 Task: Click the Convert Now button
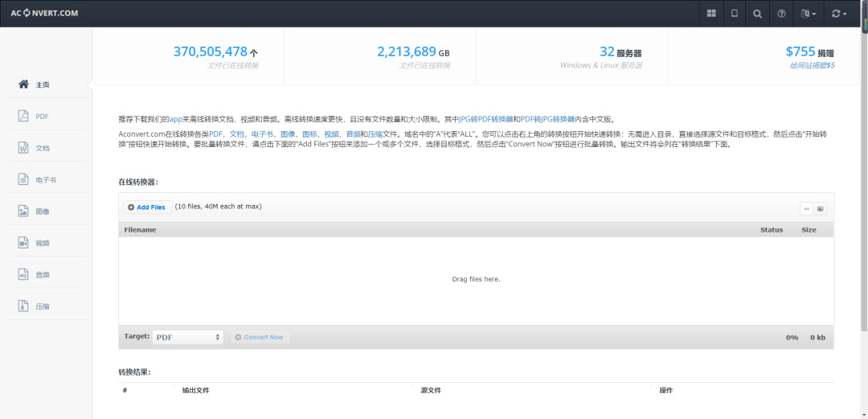[x=260, y=337]
